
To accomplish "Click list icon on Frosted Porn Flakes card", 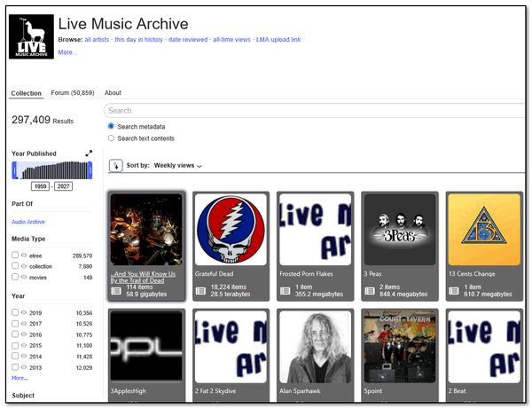I will (x=285, y=291).
